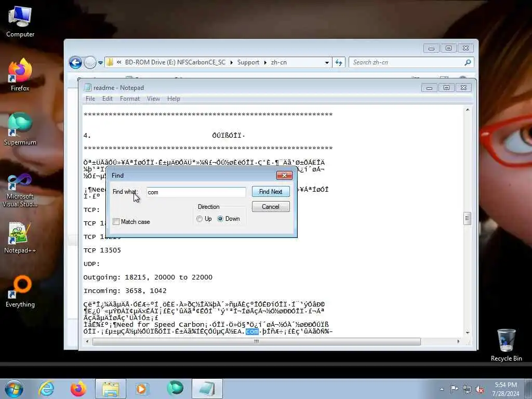Select the Up direction radio button

pos(199,219)
